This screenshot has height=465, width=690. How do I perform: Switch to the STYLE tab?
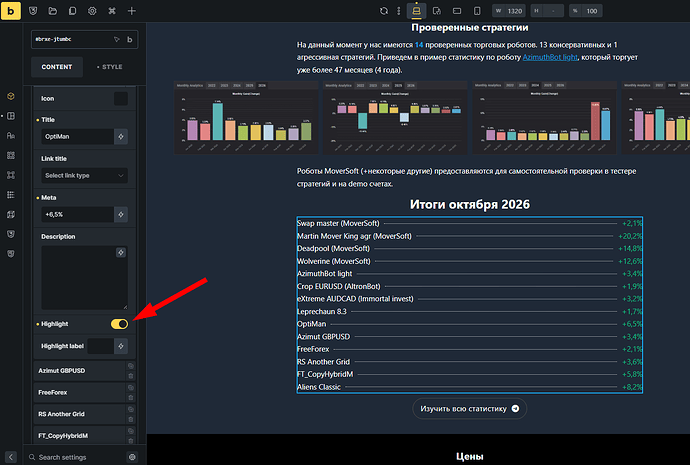pos(110,67)
